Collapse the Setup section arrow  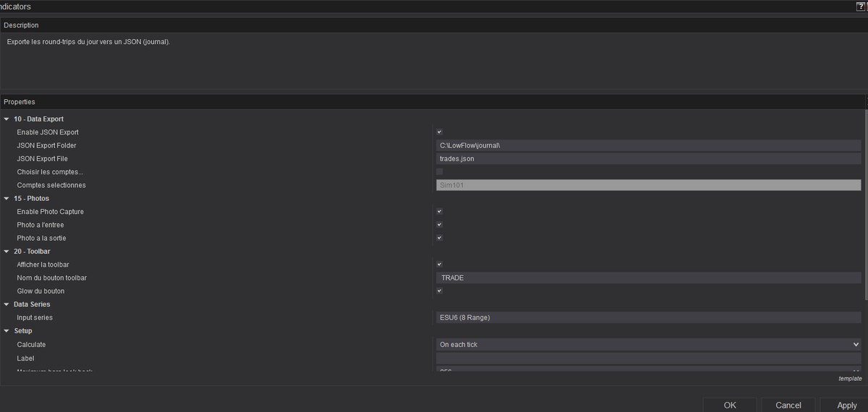click(x=7, y=331)
